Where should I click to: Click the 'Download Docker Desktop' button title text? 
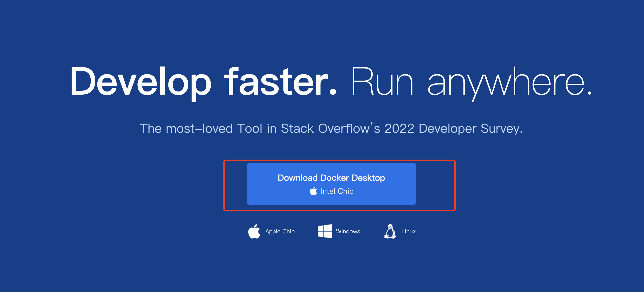[x=331, y=178]
